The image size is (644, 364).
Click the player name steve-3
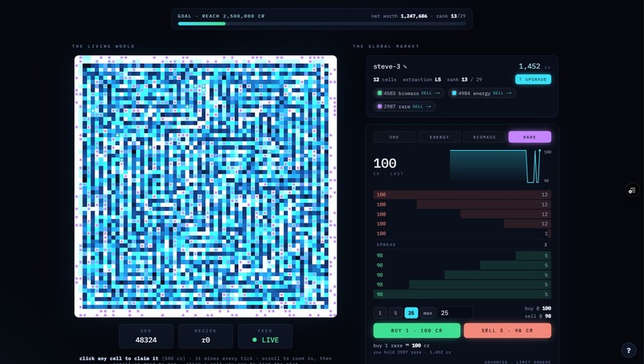[387, 66]
